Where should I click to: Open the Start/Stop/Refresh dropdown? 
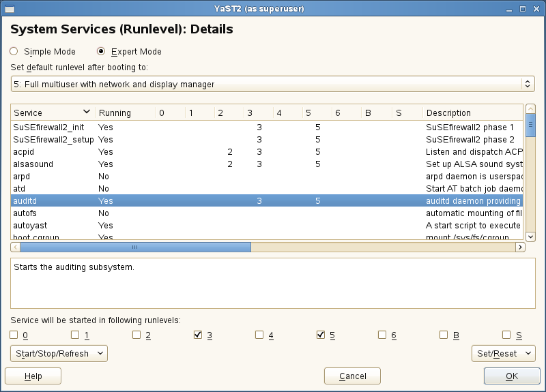[x=59, y=353]
